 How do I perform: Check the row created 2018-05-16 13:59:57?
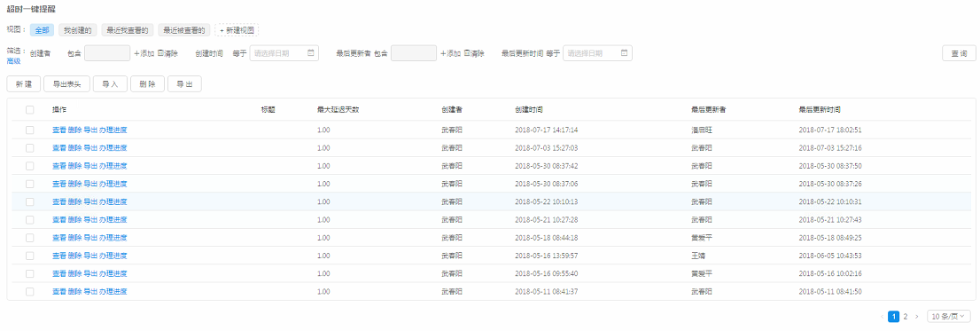(x=29, y=256)
